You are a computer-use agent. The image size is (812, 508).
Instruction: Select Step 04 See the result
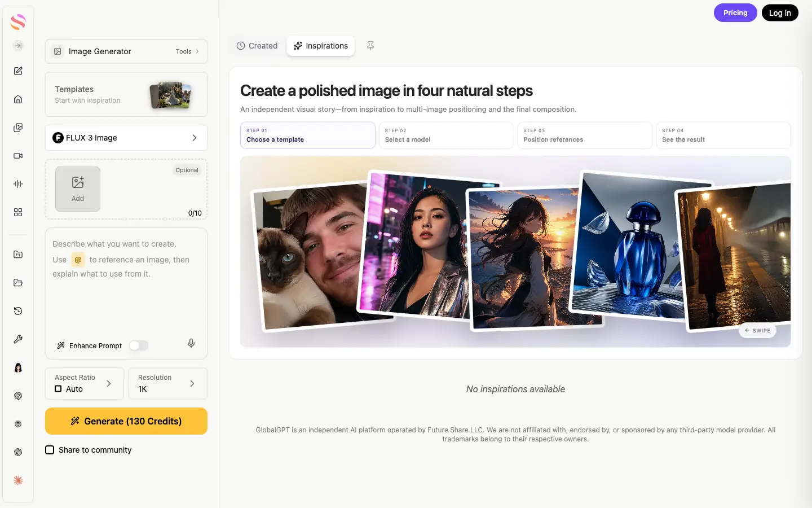click(723, 135)
